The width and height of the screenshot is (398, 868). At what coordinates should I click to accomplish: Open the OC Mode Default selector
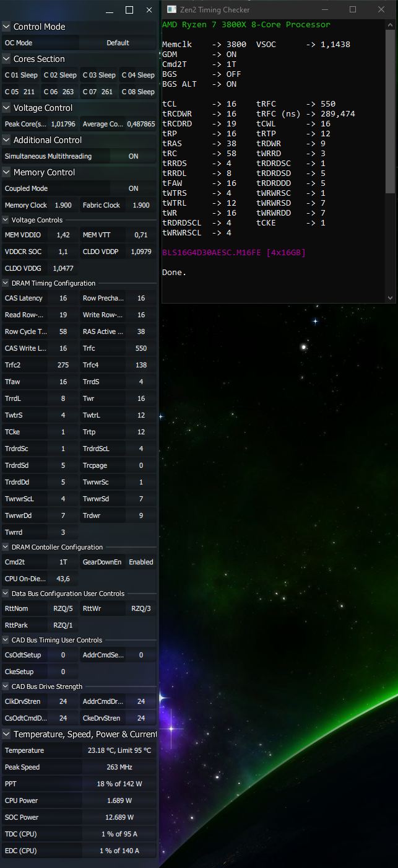[x=118, y=43]
